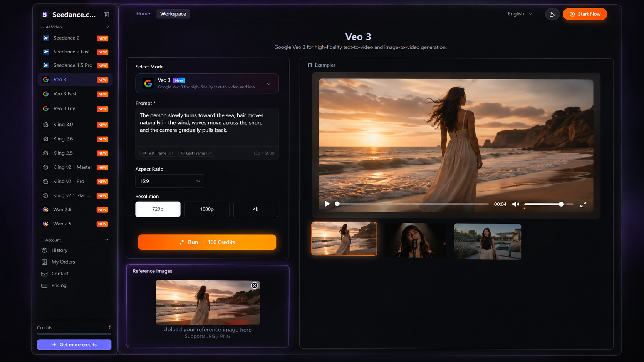Viewport: 644px width, 362px height.
Task: Select 4k resolution
Action: coord(256,209)
